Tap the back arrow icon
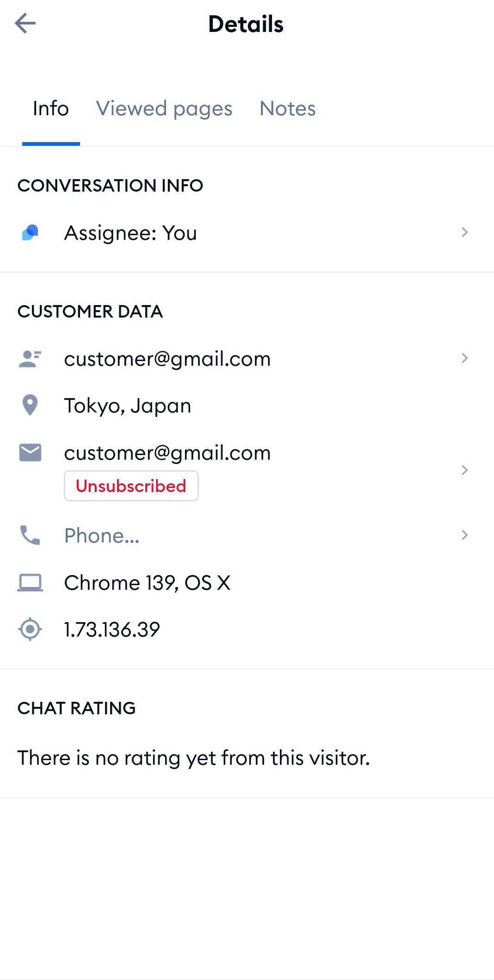 pos(25,24)
